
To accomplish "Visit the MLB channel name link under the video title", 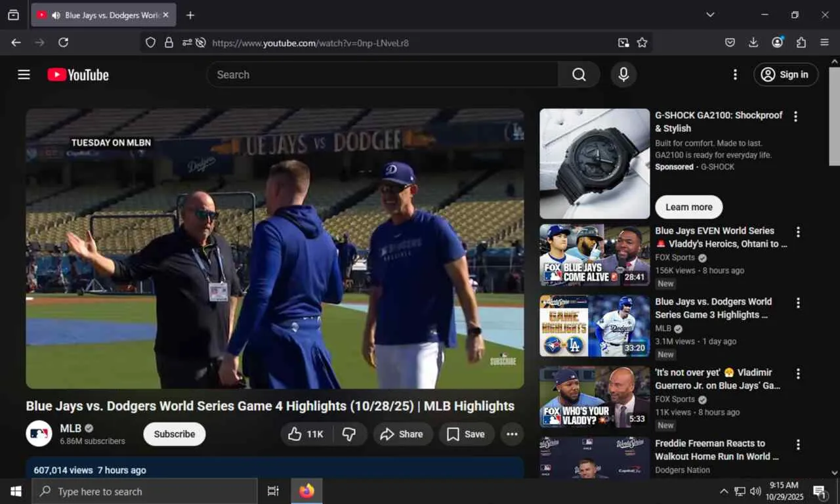I will tap(70, 429).
